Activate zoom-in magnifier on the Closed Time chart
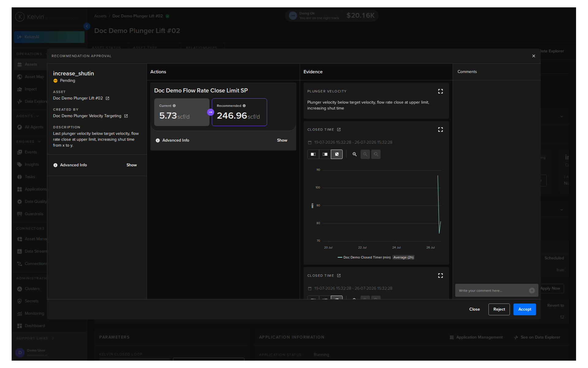The image size is (588, 368). (x=355, y=154)
